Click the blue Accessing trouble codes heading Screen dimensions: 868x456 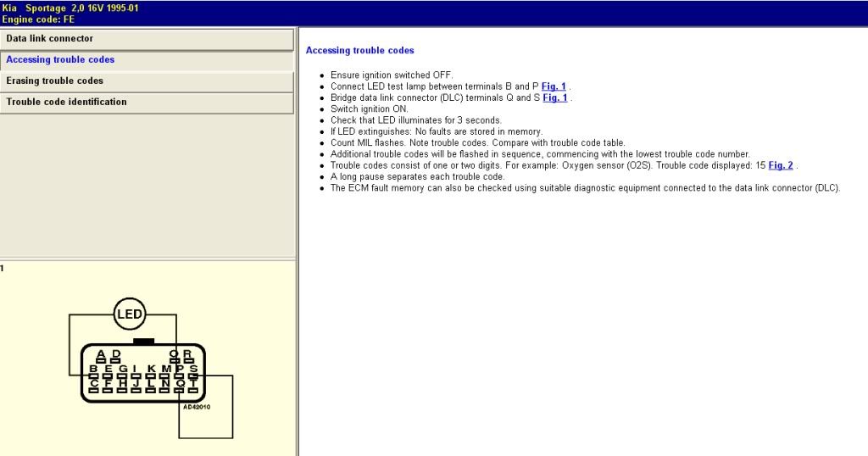(x=359, y=51)
